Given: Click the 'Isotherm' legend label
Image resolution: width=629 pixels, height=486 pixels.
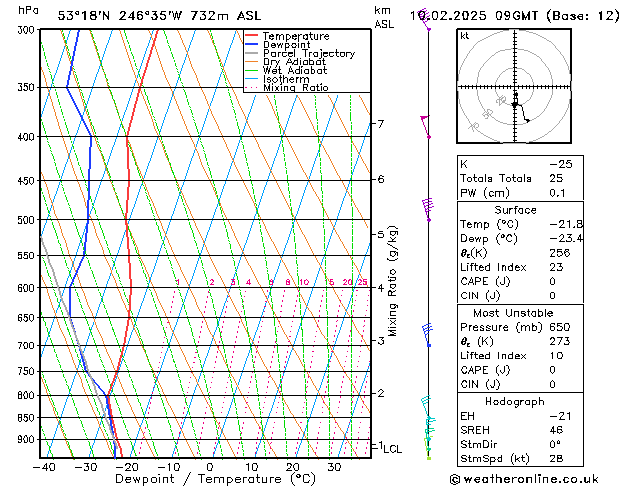Looking at the screenshot, I should (x=286, y=79).
